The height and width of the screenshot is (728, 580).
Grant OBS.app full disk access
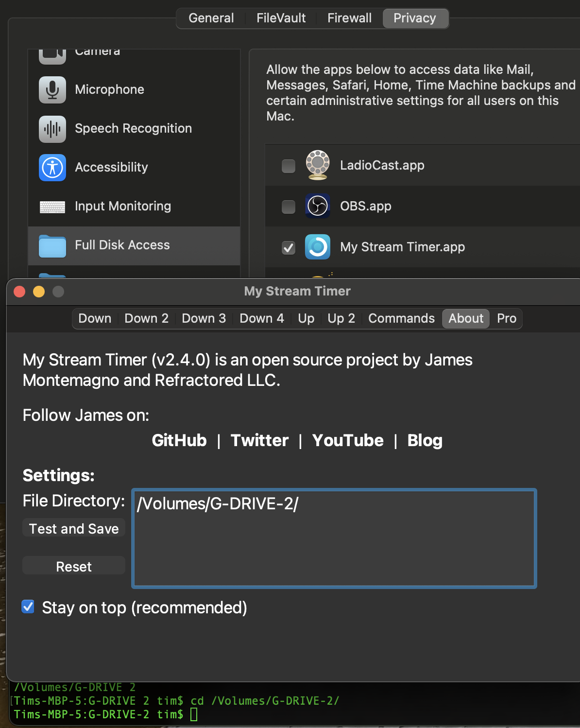coord(288,206)
